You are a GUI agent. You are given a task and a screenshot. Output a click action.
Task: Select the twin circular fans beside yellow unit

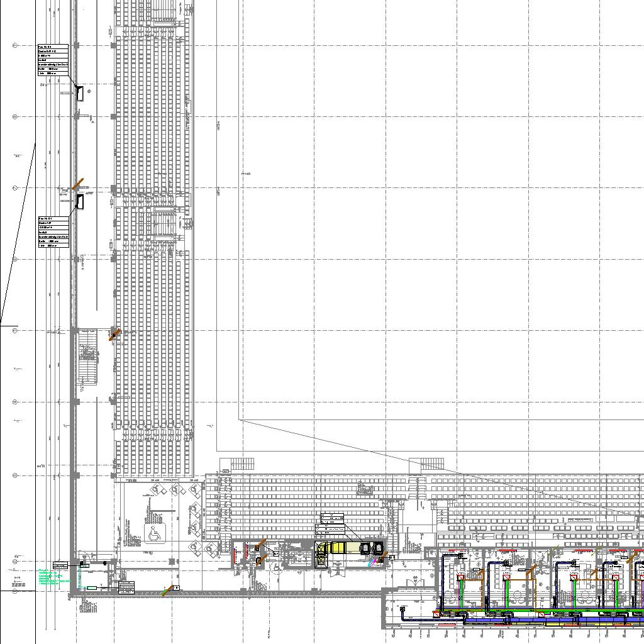click(371, 548)
